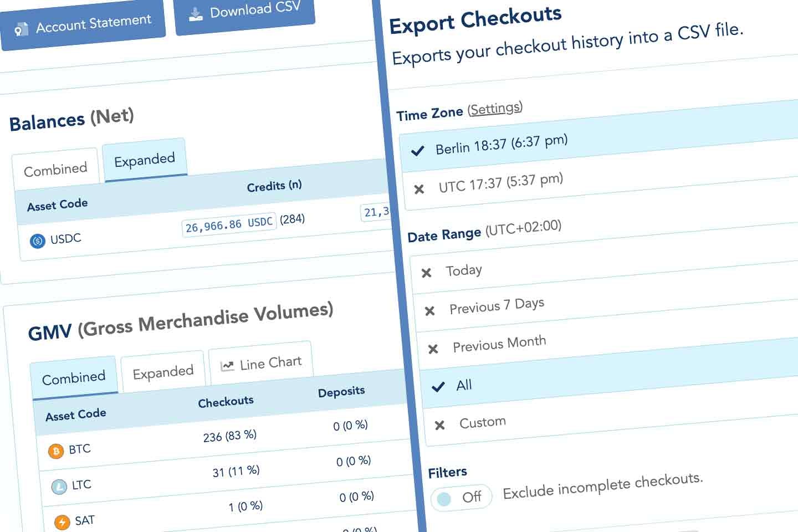The width and height of the screenshot is (798, 532).
Task: Click the download icon on Download CSV
Action: (x=196, y=14)
